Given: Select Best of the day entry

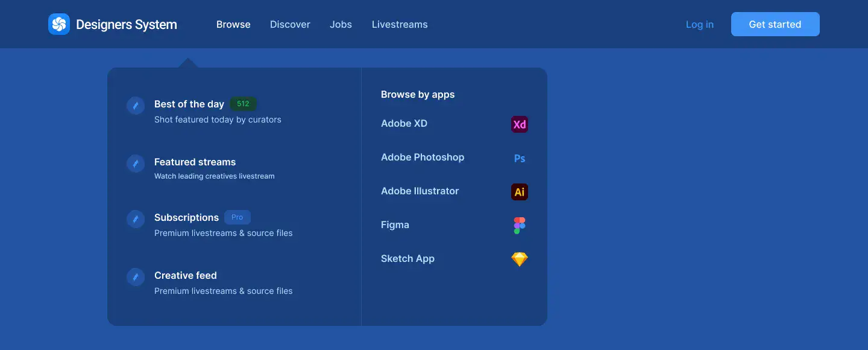Looking at the screenshot, I should coord(189,104).
